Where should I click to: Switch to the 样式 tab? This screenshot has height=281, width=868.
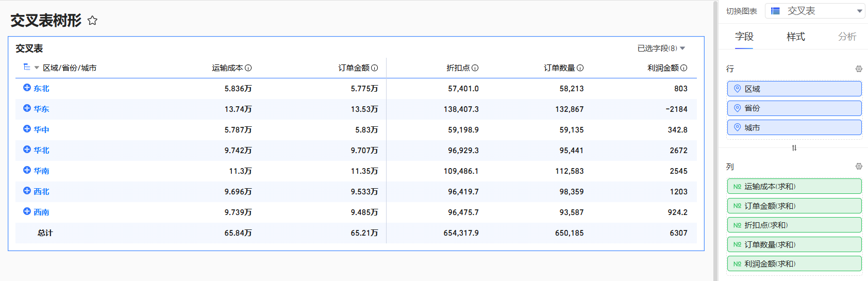coord(795,37)
